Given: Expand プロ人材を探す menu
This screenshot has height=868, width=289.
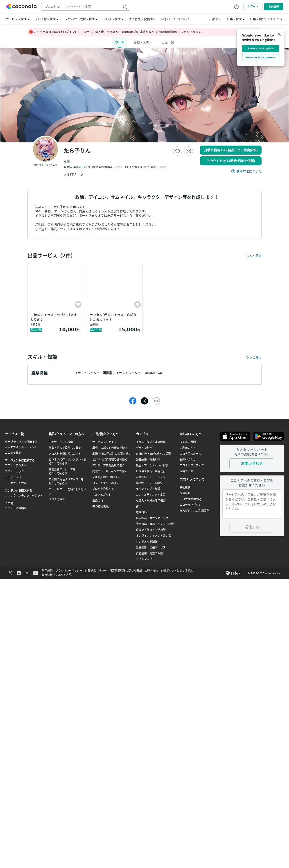Looking at the screenshot, I should pos(47,19).
